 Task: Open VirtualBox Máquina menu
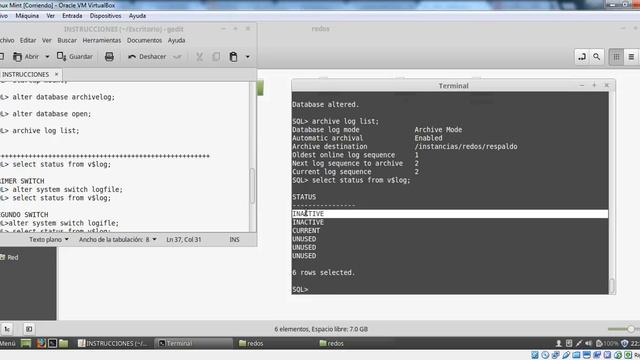point(27,16)
